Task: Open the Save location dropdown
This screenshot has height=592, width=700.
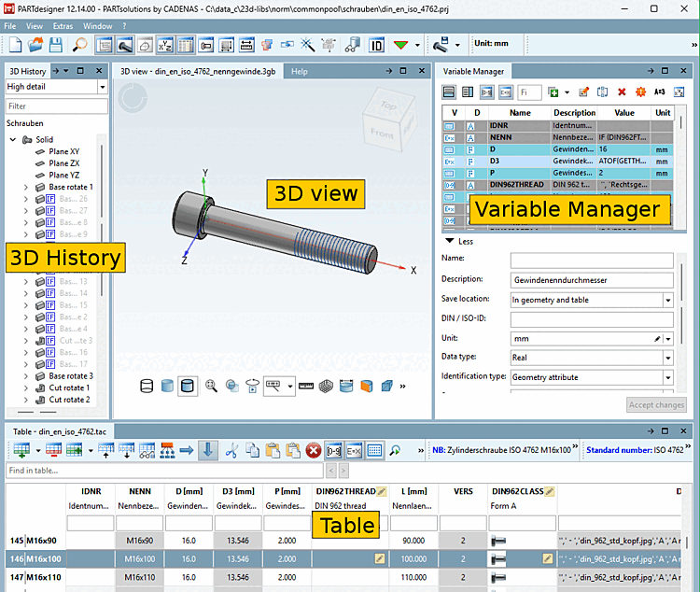Action: coord(668,301)
